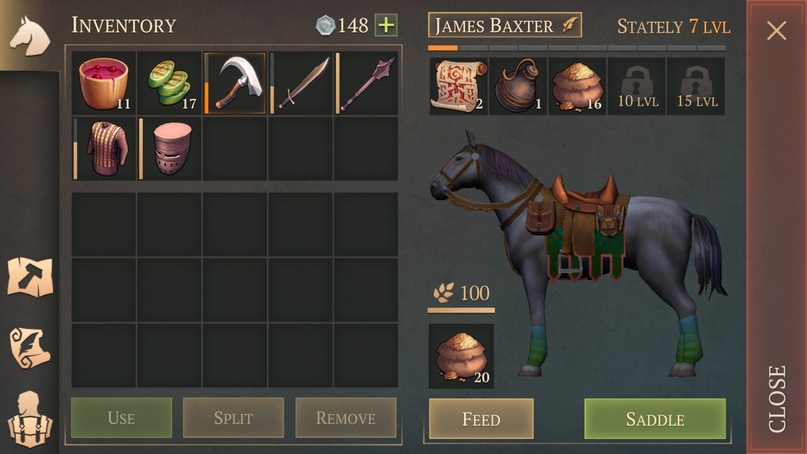Rename horse James Baxter name field
807x454 pixels.
point(505,25)
